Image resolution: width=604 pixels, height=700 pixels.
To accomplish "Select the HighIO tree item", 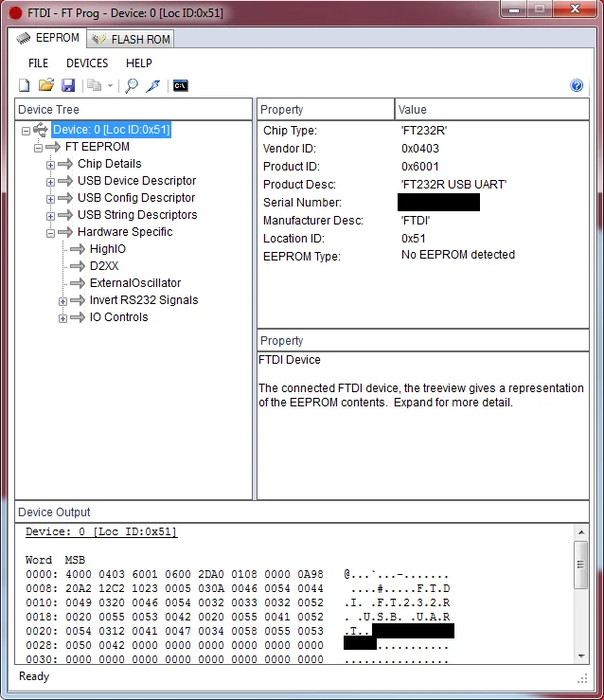I will pos(108,249).
